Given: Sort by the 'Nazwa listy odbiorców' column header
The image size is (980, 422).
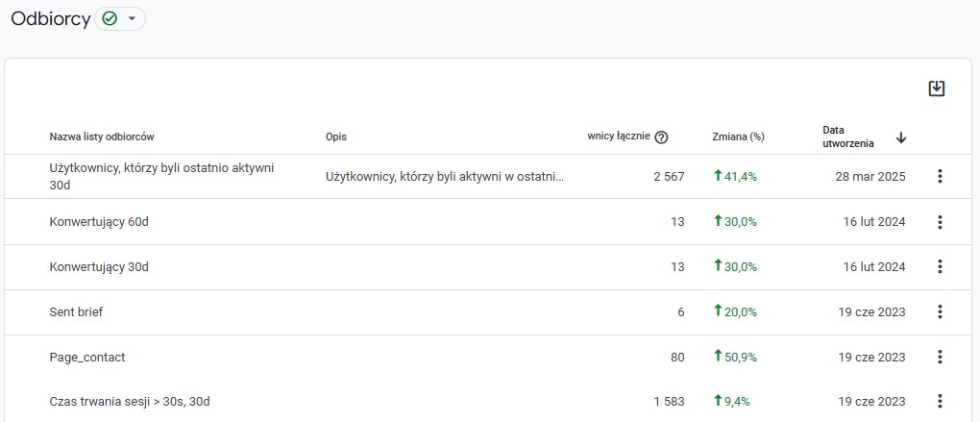Looking at the screenshot, I should click(102, 137).
